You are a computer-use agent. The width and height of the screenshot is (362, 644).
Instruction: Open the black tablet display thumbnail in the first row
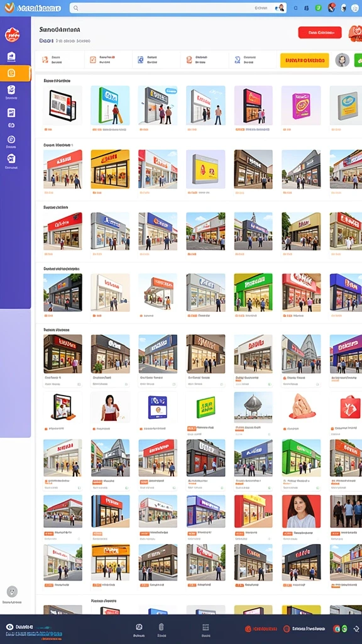[62, 105]
